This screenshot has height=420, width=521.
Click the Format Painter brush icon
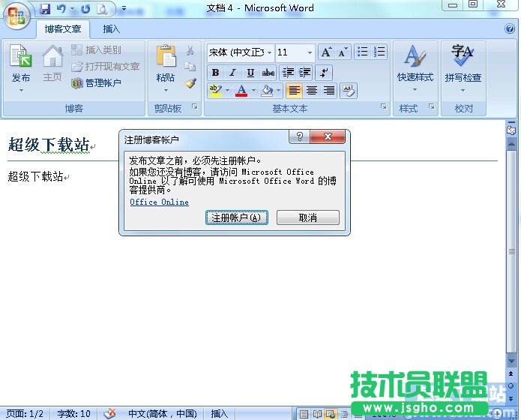tap(190, 82)
